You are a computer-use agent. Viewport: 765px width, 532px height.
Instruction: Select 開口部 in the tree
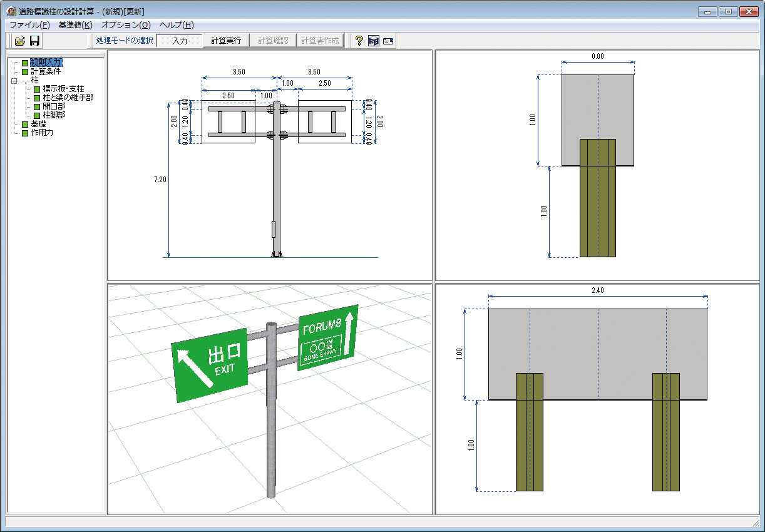pyautogui.click(x=54, y=106)
